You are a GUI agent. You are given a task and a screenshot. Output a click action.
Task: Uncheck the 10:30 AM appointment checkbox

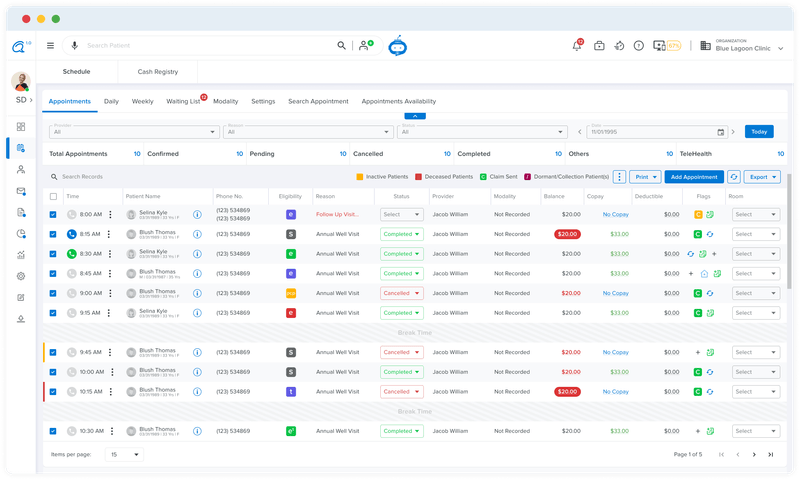click(54, 431)
